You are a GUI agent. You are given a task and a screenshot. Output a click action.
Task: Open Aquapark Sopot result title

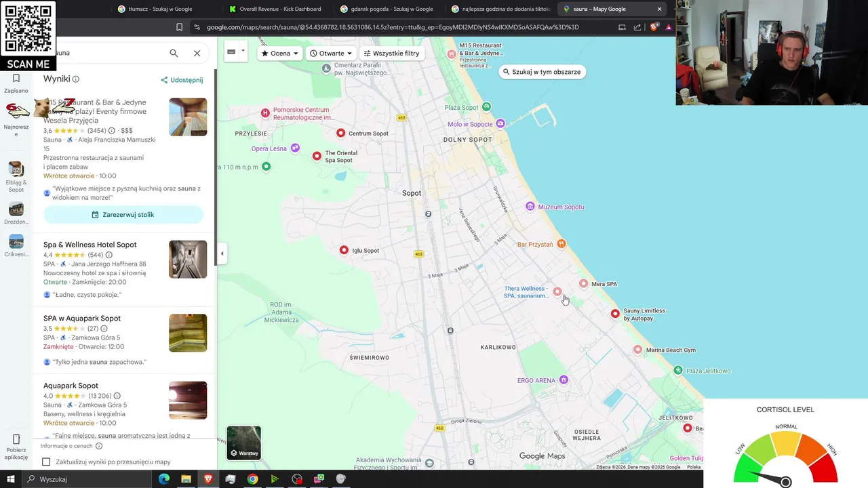point(71,386)
